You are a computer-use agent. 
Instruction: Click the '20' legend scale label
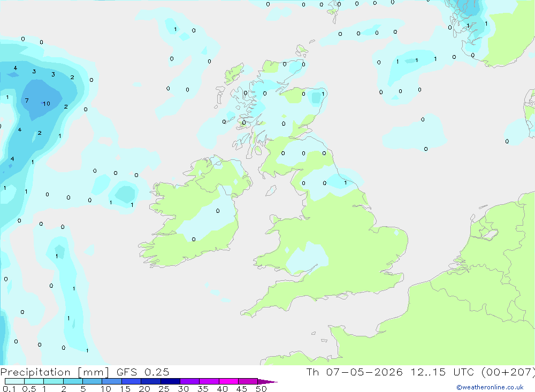(144, 389)
